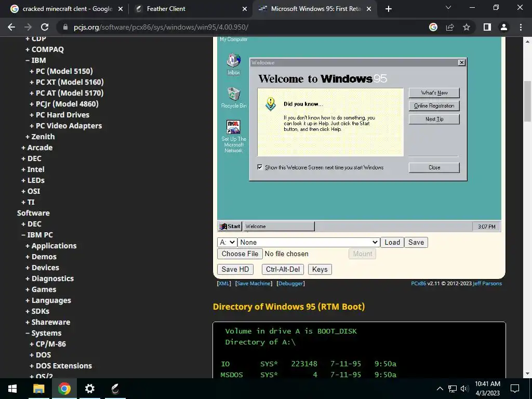Click the Load button
The width and height of the screenshot is (532, 399).
click(392, 242)
